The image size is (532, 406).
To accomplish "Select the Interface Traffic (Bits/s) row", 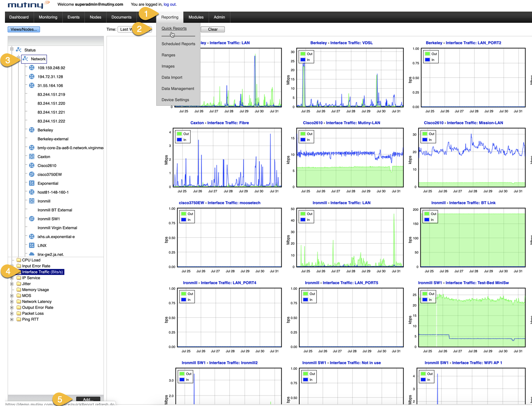I will 43,272.
